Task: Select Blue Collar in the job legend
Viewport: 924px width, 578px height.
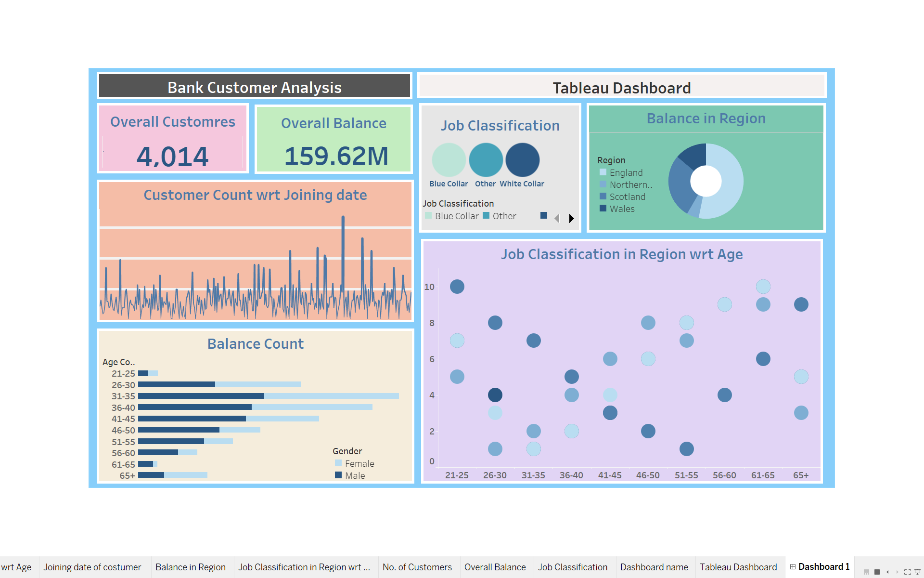Action: tap(456, 216)
